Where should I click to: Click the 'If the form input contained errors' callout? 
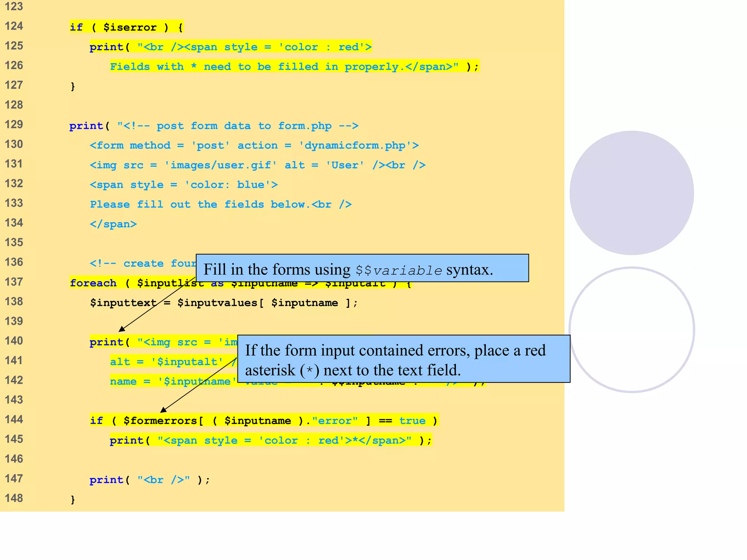click(404, 359)
